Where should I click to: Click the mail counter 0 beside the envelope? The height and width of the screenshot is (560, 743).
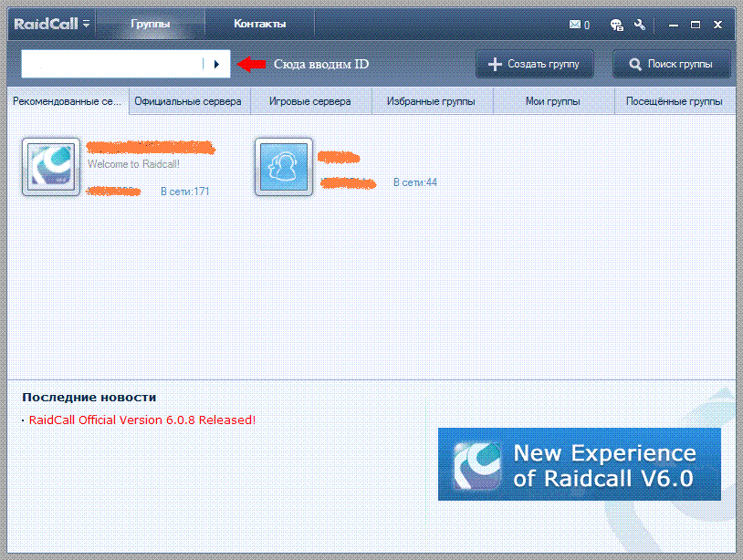point(587,26)
